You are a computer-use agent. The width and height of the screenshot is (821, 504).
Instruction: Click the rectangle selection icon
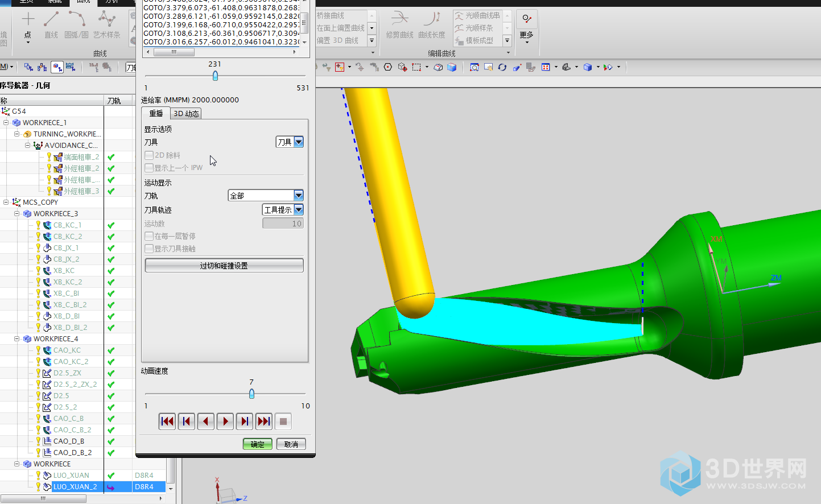[416, 67]
